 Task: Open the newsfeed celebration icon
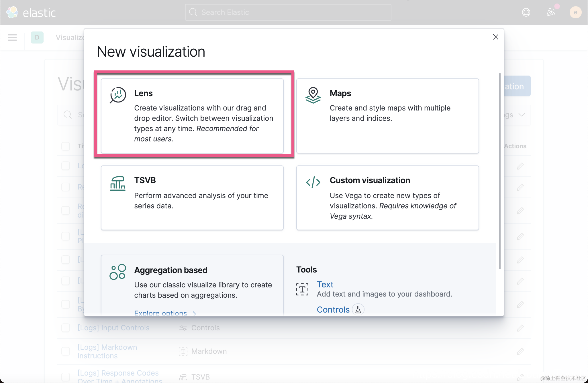pyautogui.click(x=550, y=12)
